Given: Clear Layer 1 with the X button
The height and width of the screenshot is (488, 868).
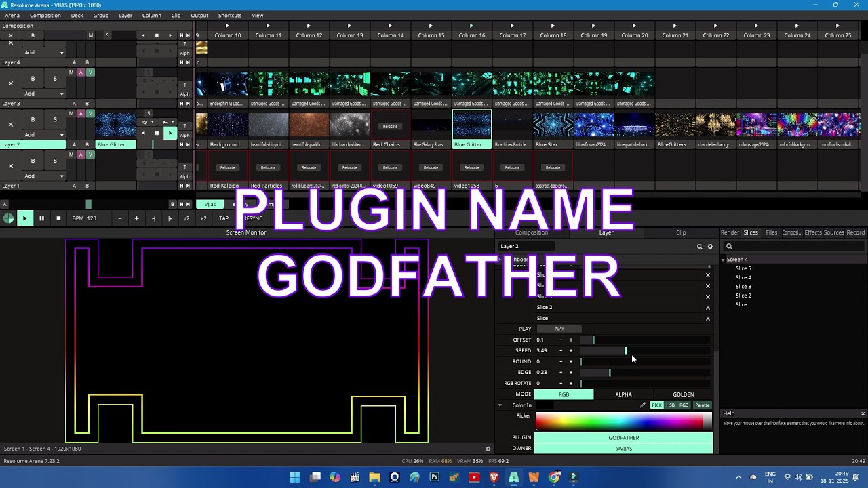Looking at the screenshot, I should click(x=11, y=165).
